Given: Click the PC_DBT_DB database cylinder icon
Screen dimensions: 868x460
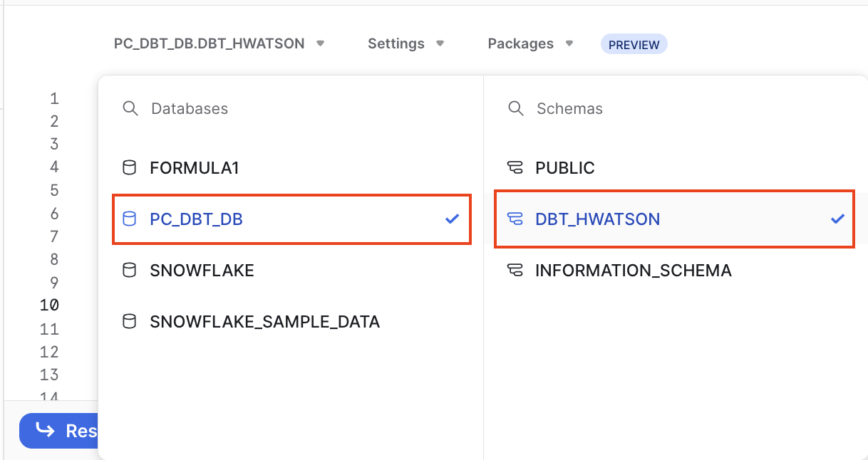Looking at the screenshot, I should (129, 219).
